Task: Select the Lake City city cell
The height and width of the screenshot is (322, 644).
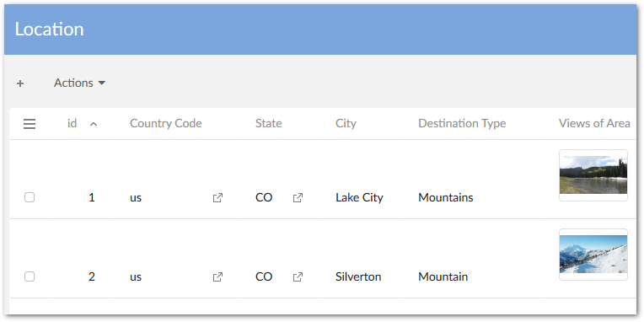Action: (359, 197)
